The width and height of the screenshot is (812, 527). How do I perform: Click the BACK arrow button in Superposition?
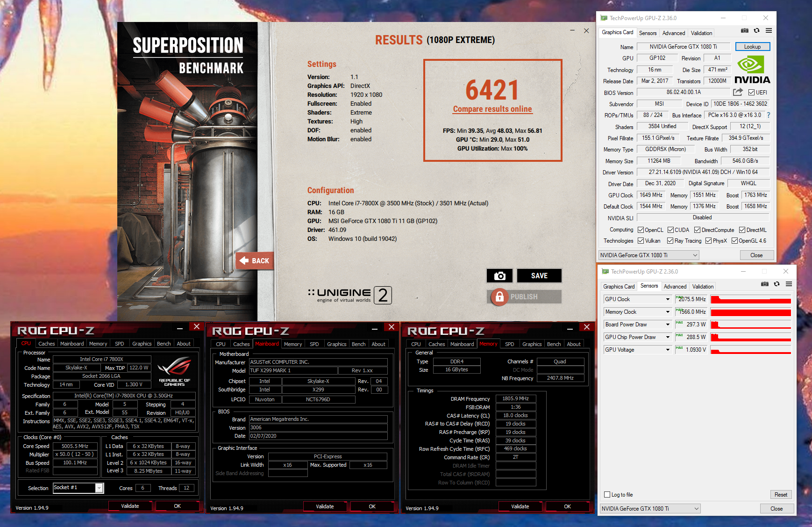[x=255, y=260]
